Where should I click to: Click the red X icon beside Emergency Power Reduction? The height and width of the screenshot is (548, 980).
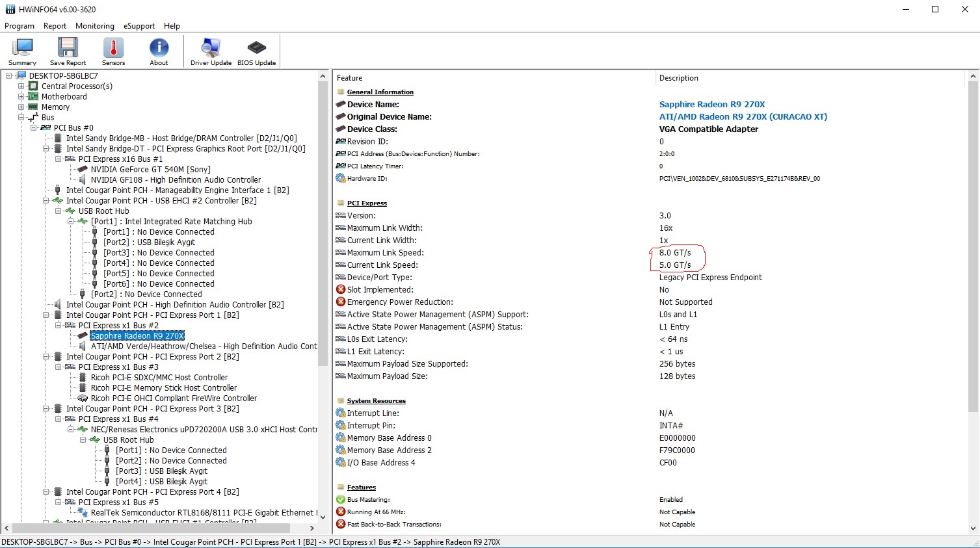(341, 302)
